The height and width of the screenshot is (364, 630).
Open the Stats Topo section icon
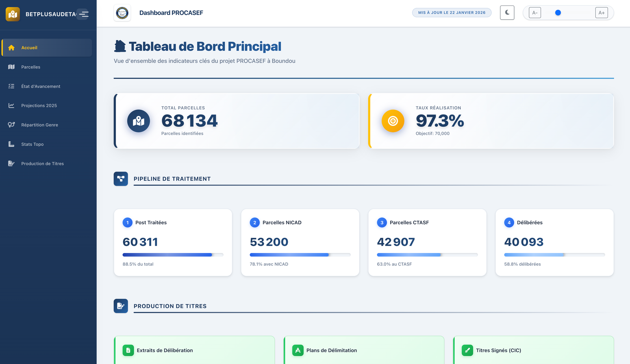pos(12,144)
